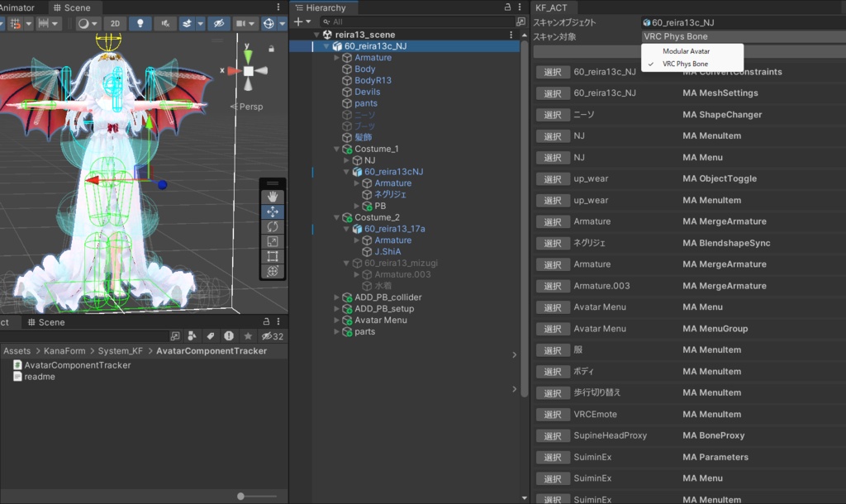Image resolution: width=846 pixels, height=504 pixels.
Task: Click the green Y axis gizmo cone
Action: tap(248, 57)
